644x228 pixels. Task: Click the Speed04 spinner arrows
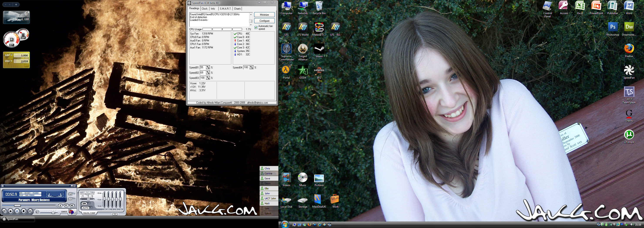pos(252,67)
